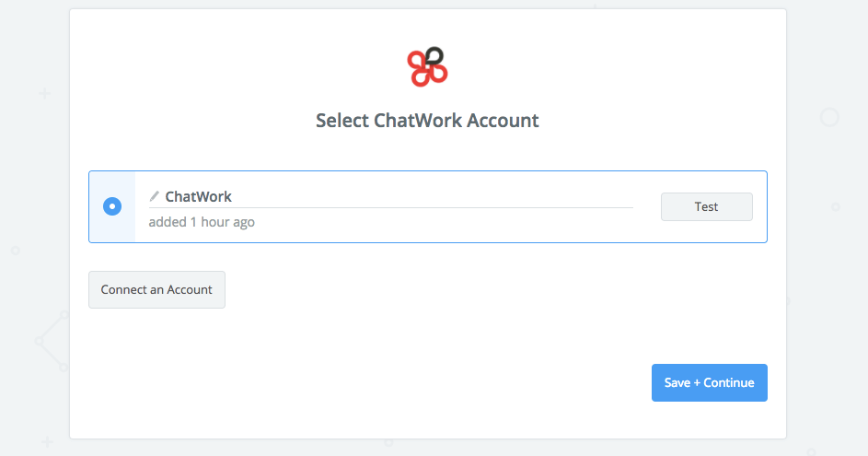Select the ChatWork account radio button

(112, 206)
